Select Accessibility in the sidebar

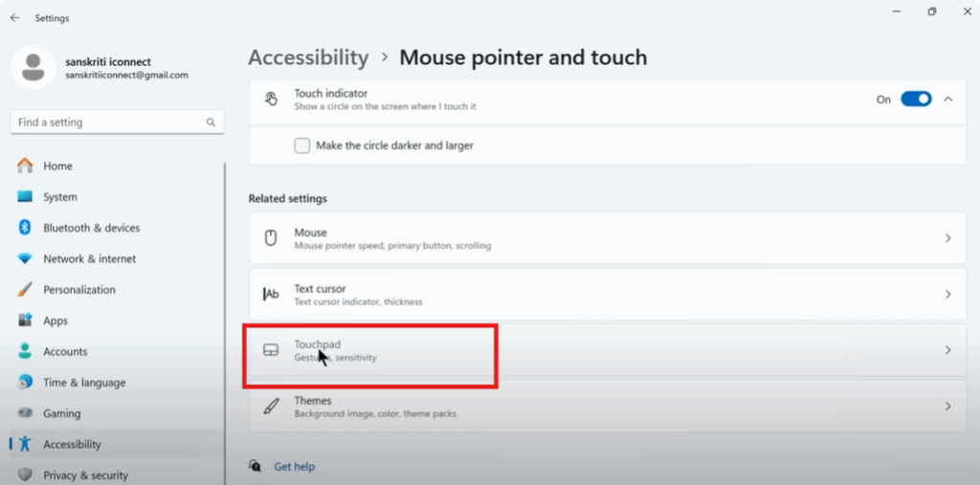tap(116, 444)
